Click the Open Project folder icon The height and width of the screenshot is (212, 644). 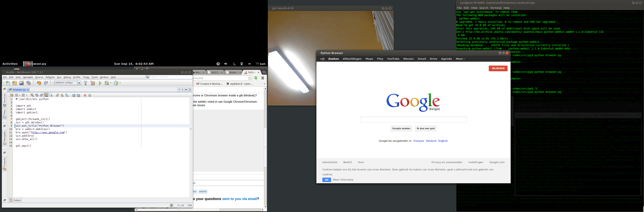point(22,83)
